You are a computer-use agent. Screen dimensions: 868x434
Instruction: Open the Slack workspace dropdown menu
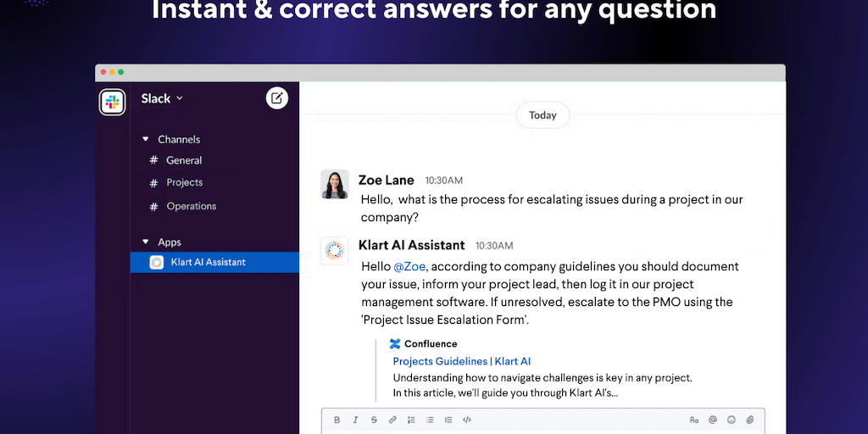pyautogui.click(x=162, y=98)
